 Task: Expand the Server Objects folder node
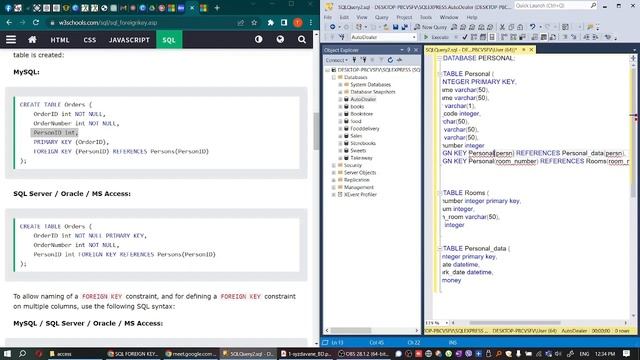[x=334, y=173]
